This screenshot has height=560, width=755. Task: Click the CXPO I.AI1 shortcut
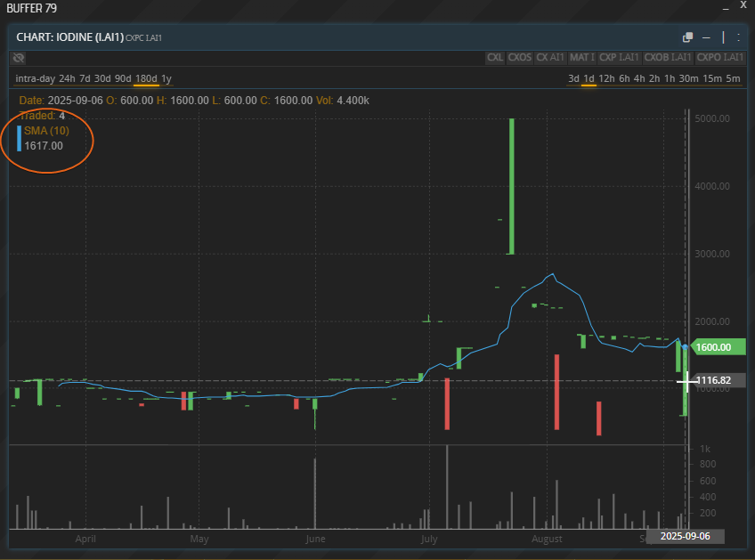click(x=720, y=58)
